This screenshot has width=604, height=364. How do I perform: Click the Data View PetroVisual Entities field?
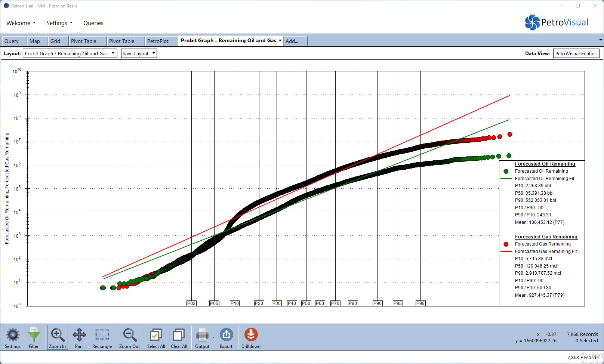(576, 53)
